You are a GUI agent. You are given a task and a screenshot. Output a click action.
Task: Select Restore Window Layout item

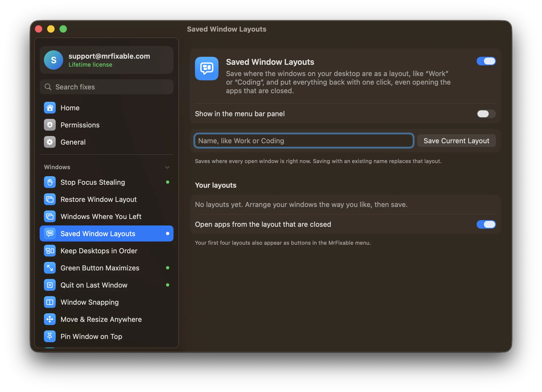click(107, 199)
